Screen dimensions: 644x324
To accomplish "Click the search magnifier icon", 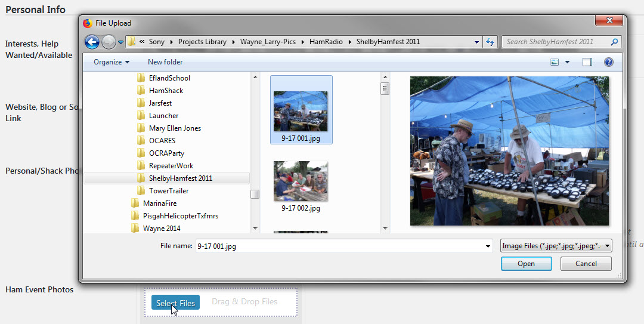I will click(x=614, y=42).
